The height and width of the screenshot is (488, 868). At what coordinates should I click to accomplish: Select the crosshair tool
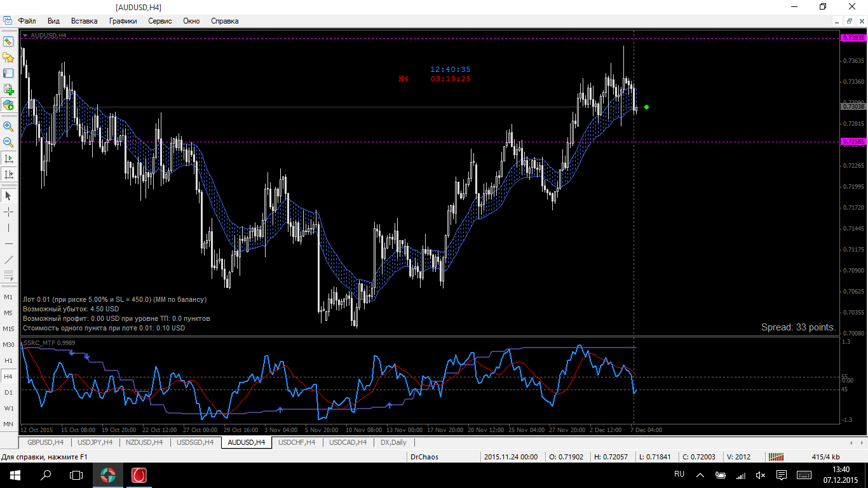coord(8,212)
